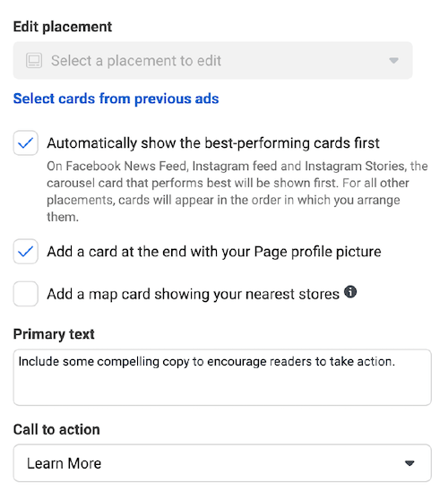
Task: Click the Select a placement placeholder text
Action: click(x=136, y=61)
